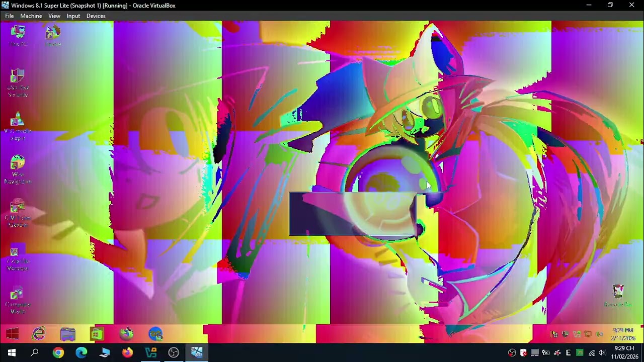The image size is (644, 362).
Task: Open the fifth desktop icon in the left column
Action: click(18, 213)
